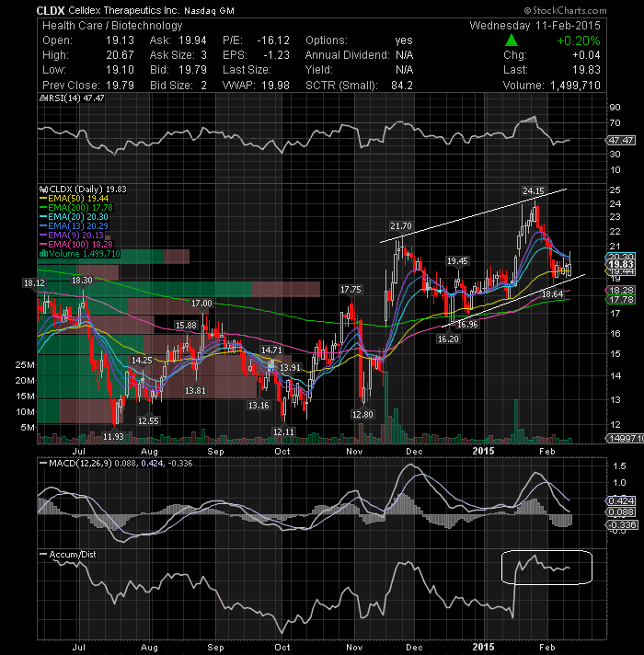Click the 13.81 price annotation
This screenshot has height=655, width=644.
[195, 391]
